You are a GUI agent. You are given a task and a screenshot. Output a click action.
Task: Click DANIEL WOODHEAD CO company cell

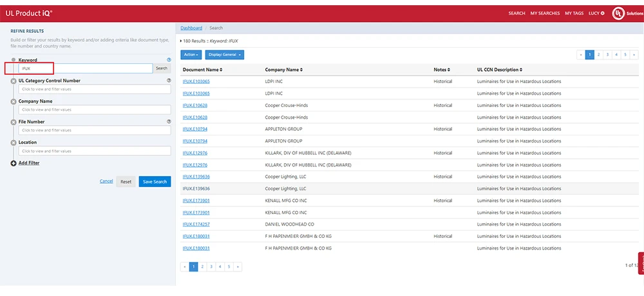click(x=290, y=224)
